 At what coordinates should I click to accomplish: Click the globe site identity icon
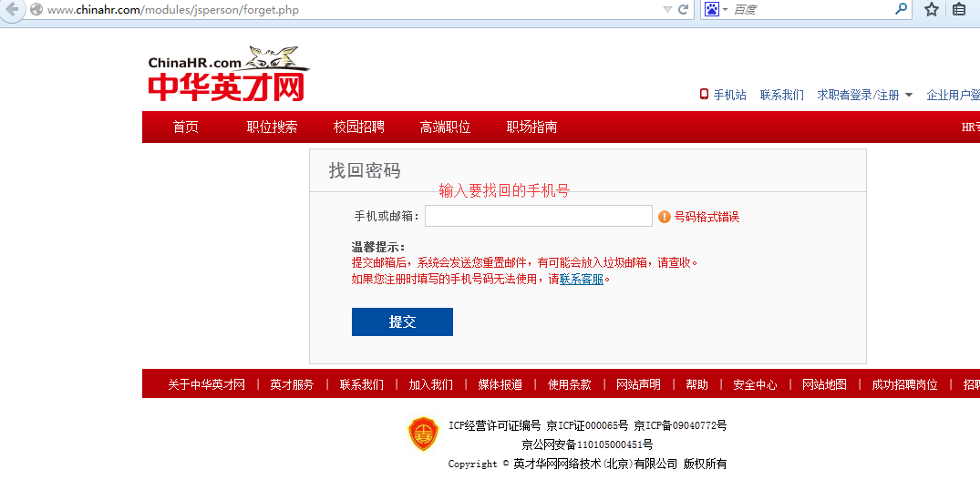(x=36, y=9)
